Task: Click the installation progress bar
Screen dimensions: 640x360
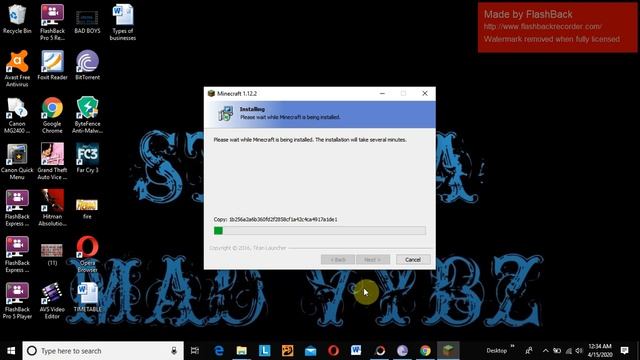Action: coord(320,231)
